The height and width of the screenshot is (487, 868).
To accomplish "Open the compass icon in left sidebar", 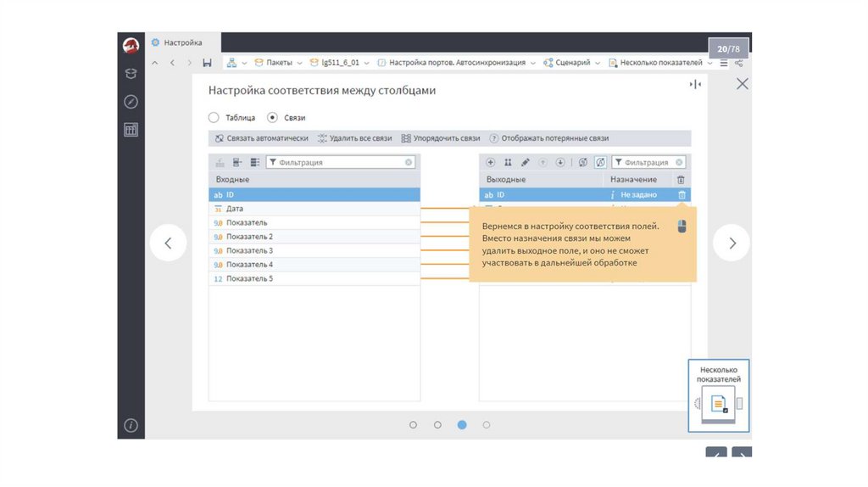I will 131,102.
